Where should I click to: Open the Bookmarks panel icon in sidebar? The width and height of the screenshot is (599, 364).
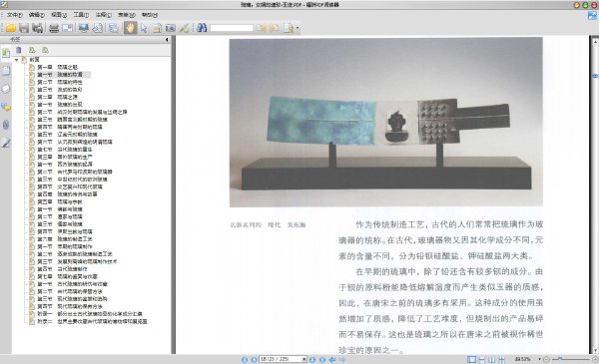(6, 53)
